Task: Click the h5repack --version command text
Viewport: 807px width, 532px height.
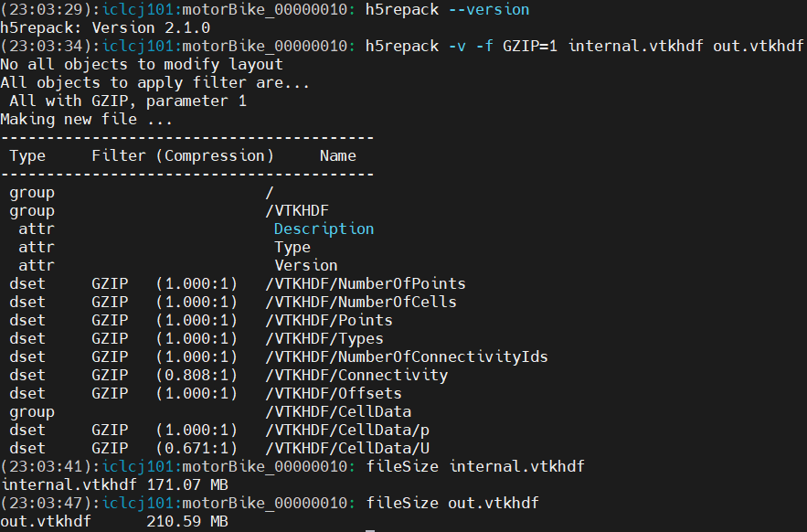Action: [x=447, y=9]
